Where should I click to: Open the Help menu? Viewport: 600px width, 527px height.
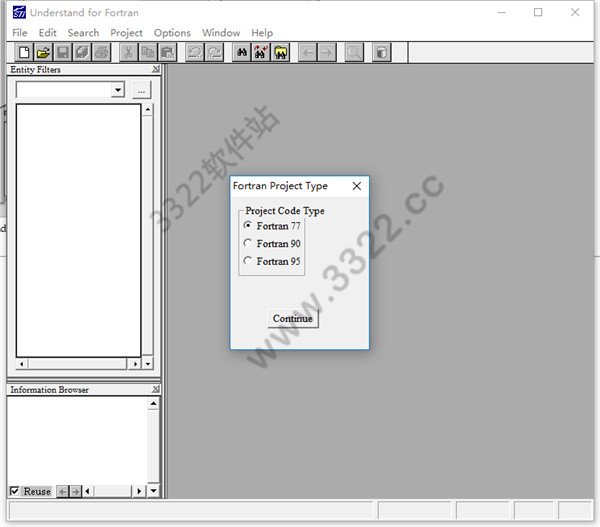(x=262, y=33)
